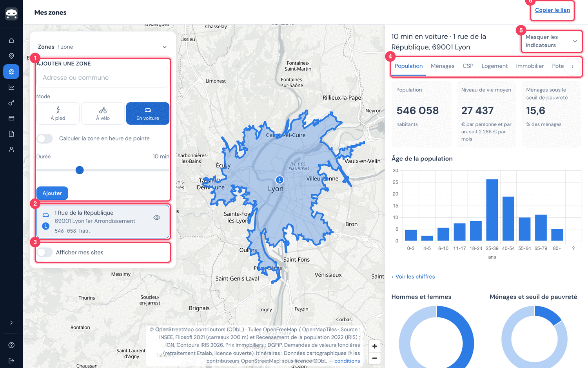Viewport: 588px width, 368px height.
Task: Open the document icon in sidebar
Action: click(x=11, y=134)
